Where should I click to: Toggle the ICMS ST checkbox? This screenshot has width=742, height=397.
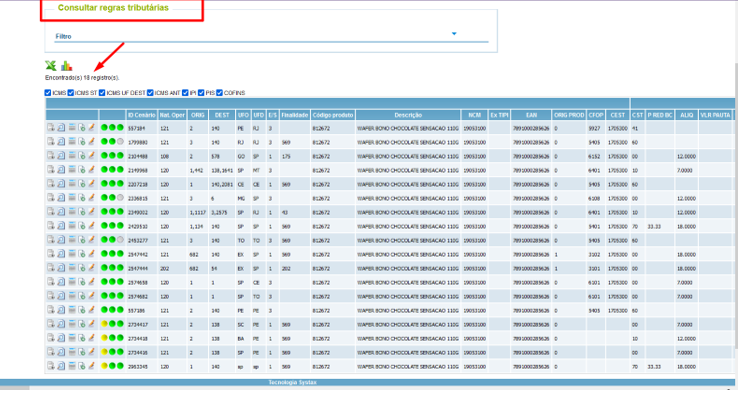[x=71, y=93]
